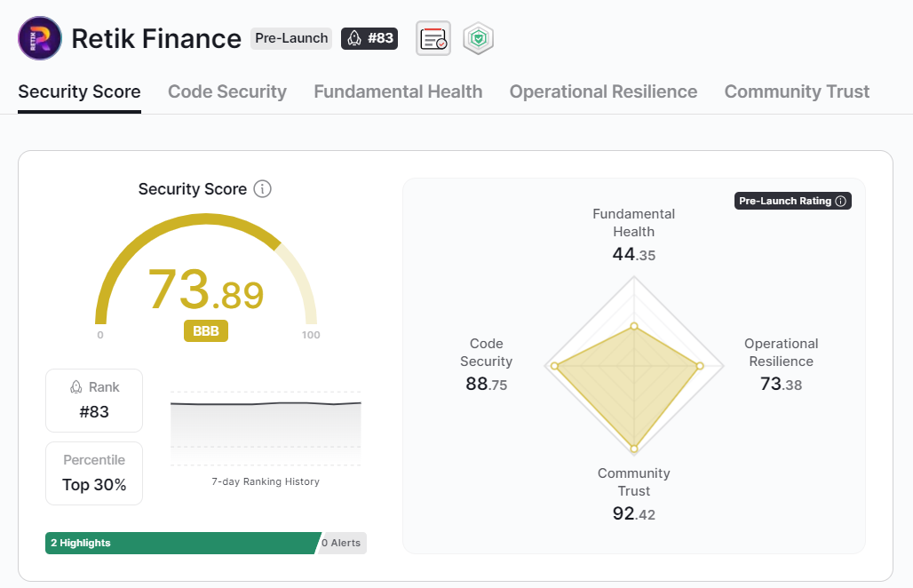Click the Percentile Top 30% card
Screen dimensions: 913x588
point(94,473)
